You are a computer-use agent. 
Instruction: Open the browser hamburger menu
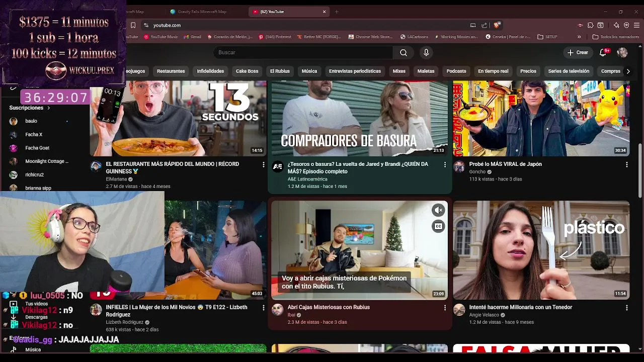[x=636, y=25]
